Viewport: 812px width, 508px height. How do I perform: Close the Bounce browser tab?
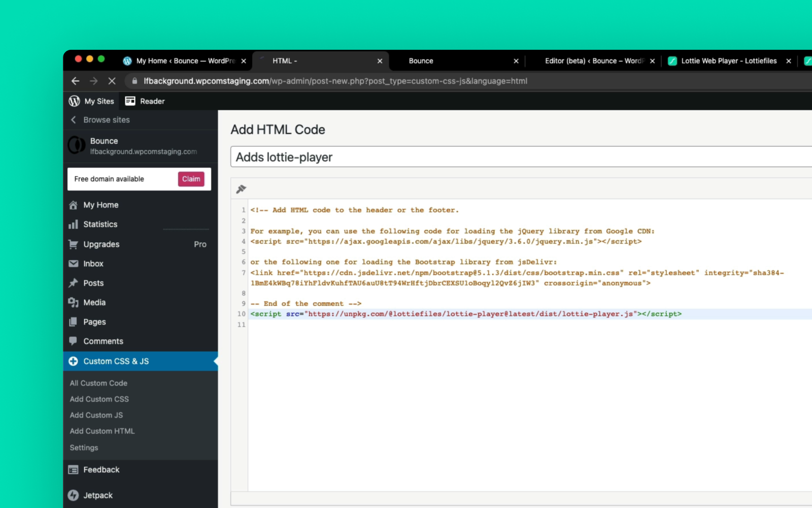[516, 61]
